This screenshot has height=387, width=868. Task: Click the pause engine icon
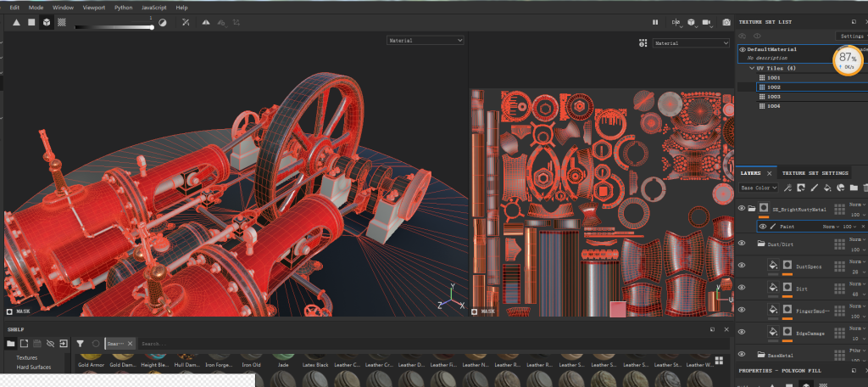(x=655, y=23)
